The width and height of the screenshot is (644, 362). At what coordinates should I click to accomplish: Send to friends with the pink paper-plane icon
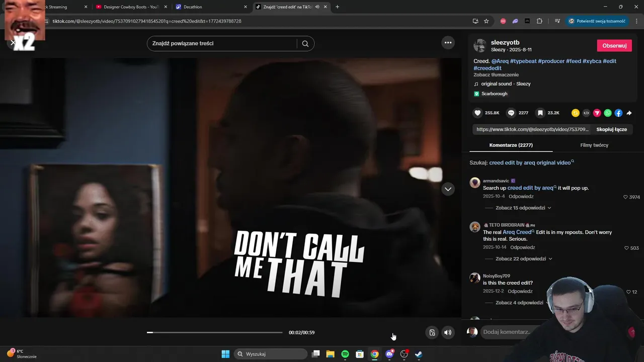pyautogui.click(x=597, y=113)
